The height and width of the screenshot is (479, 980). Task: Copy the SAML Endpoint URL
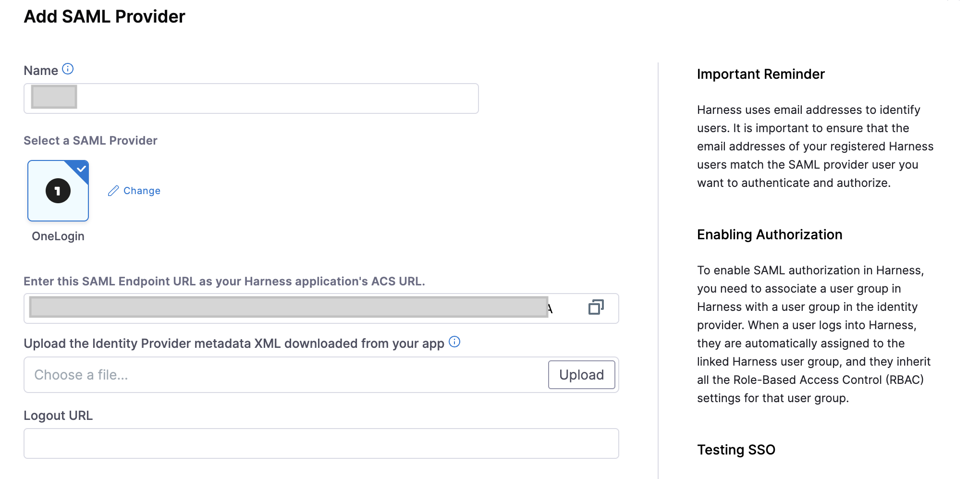(596, 307)
